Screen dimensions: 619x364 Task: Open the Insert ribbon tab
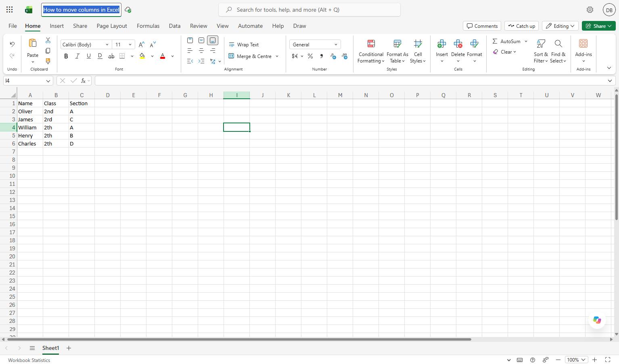pos(57,26)
